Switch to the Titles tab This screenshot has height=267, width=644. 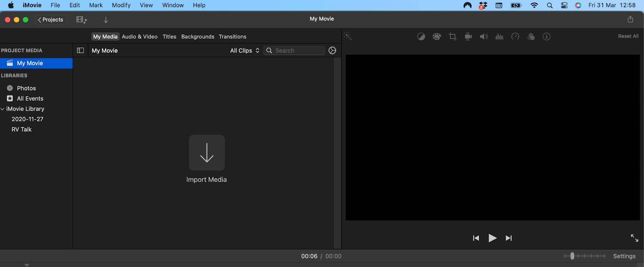click(x=169, y=37)
